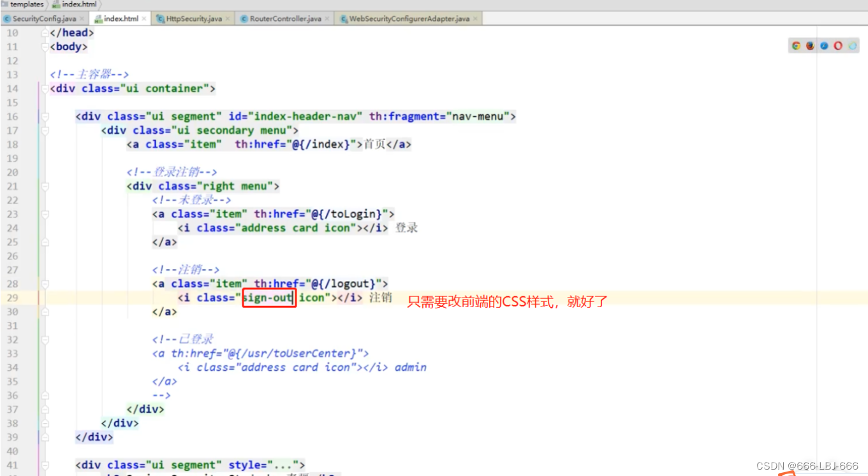
Task: Click the "nav-menu" fragment value
Action: pyautogui.click(x=478, y=117)
